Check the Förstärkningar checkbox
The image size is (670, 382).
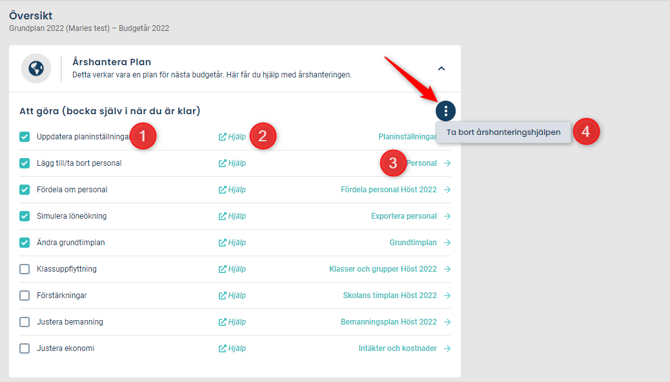pyautogui.click(x=24, y=296)
